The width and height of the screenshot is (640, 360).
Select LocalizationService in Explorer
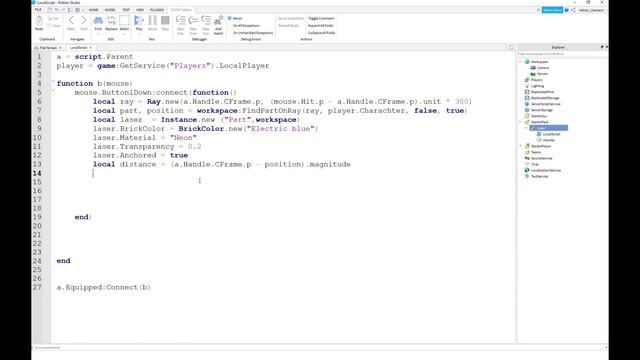(x=543, y=170)
